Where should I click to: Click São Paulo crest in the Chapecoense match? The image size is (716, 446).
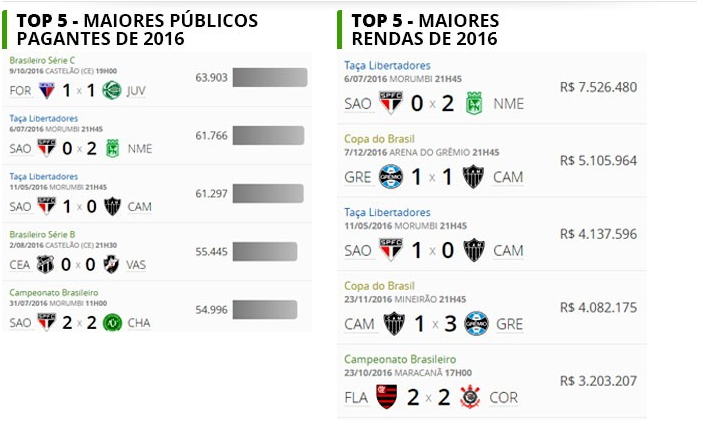(46, 322)
